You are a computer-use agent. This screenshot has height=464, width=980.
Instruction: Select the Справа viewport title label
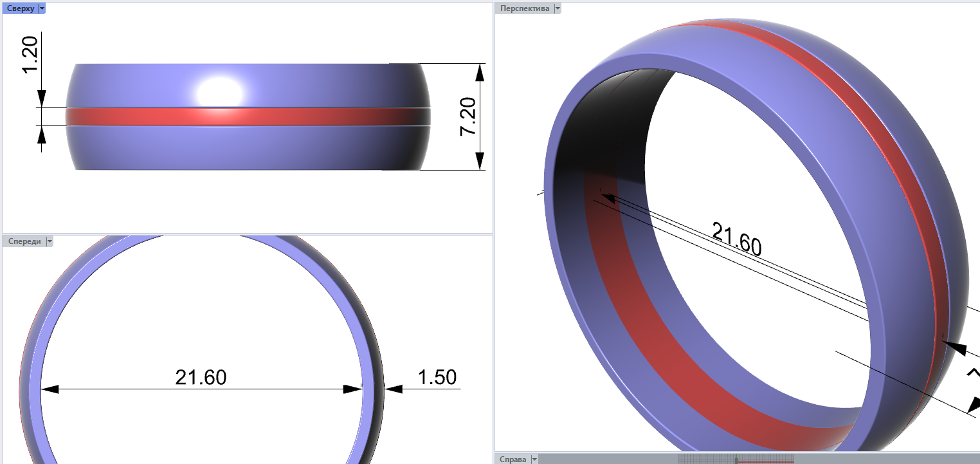(513, 459)
